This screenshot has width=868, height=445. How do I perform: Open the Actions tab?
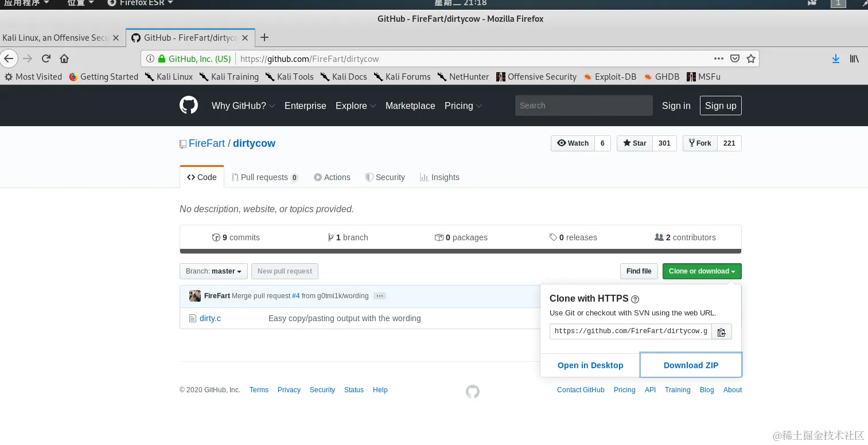[332, 177]
